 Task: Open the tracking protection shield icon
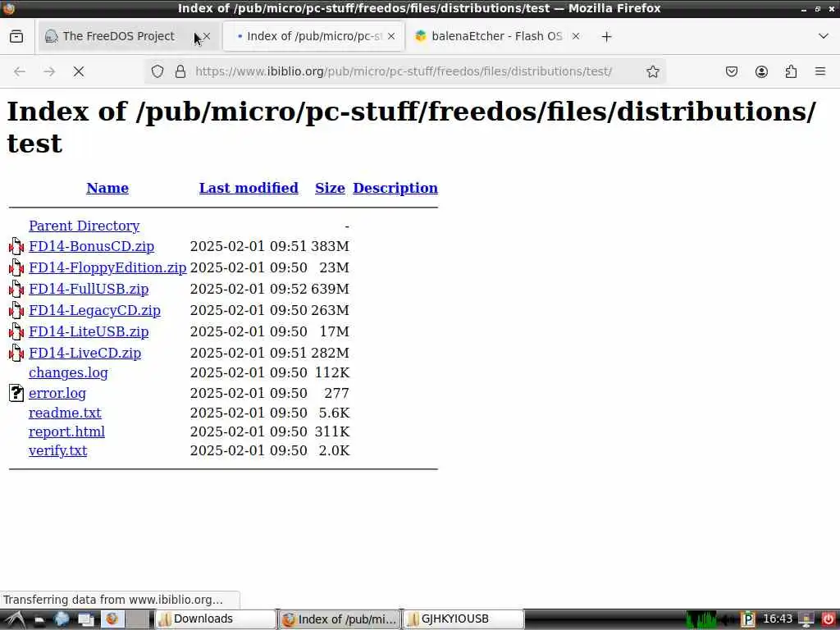coord(157,71)
